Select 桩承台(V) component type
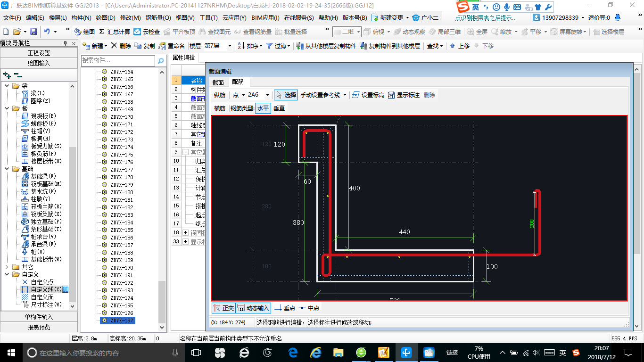The width and height of the screenshot is (644, 362). [39, 237]
